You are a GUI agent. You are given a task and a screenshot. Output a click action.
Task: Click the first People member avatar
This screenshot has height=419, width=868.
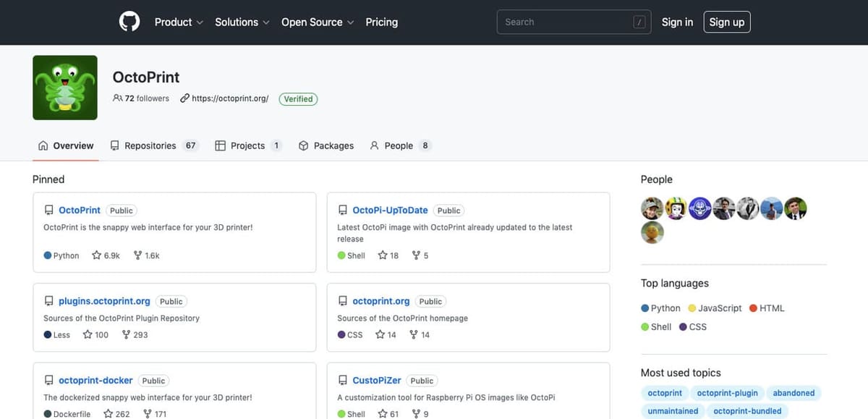tap(652, 209)
